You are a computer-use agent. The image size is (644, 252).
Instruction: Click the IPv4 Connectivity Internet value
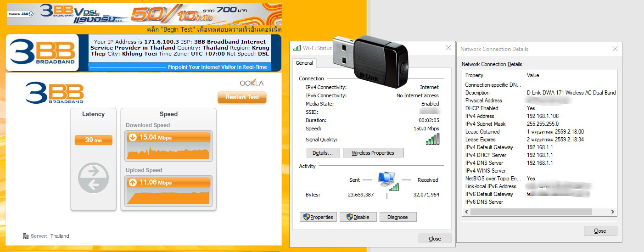(x=429, y=87)
